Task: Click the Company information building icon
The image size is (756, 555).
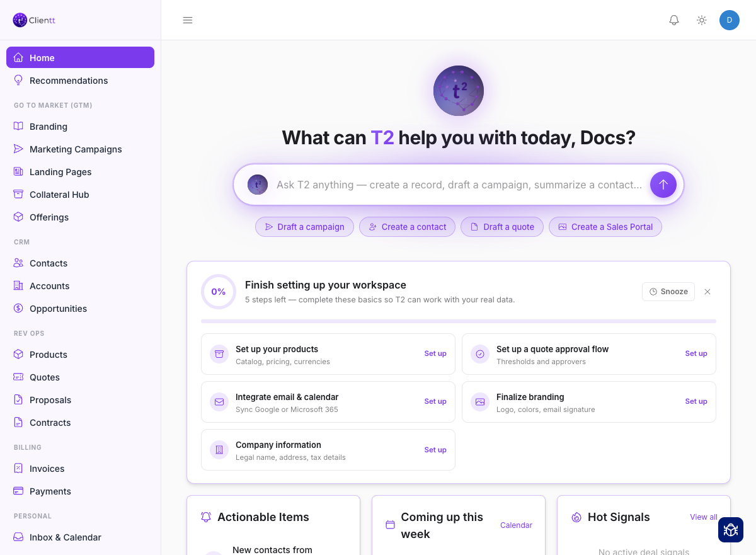Action: pyautogui.click(x=219, y=450)
